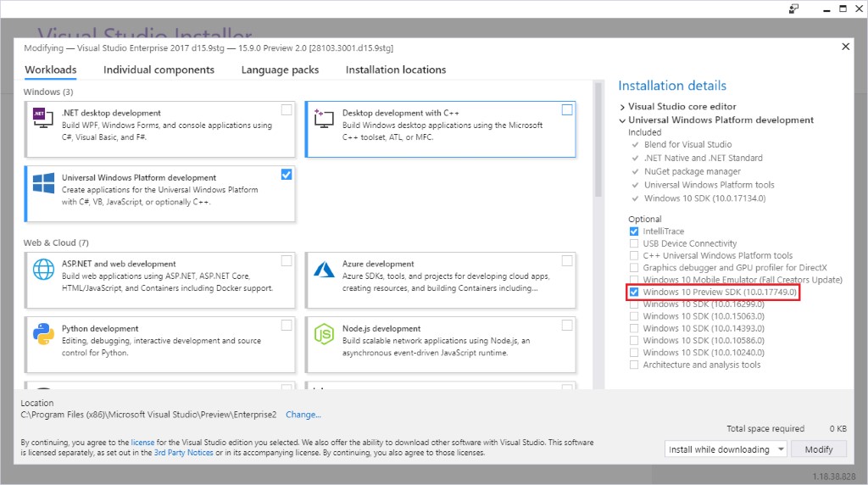Check Windows 10 SDK (10.0.10586.0)
This screenshot has height=485, width=868.
tap(634, 341)
